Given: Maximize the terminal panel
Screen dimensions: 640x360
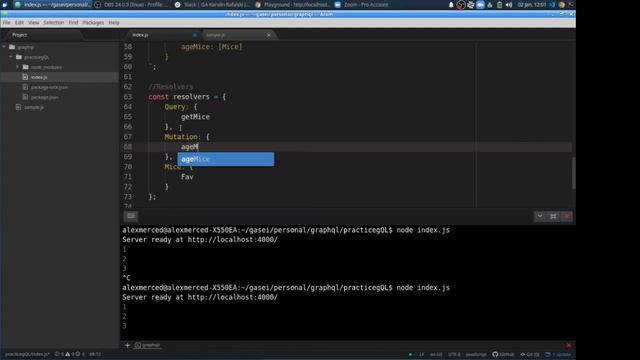Looking at the screenshot, I should 553,216.
